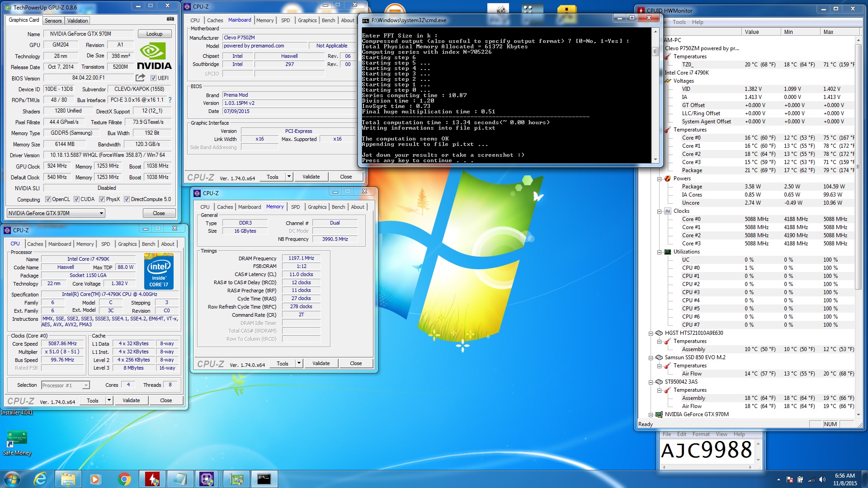Open Windows Explorer from the taskbar
The height and width of the screenshot is (488, 868).
point(68,479)
